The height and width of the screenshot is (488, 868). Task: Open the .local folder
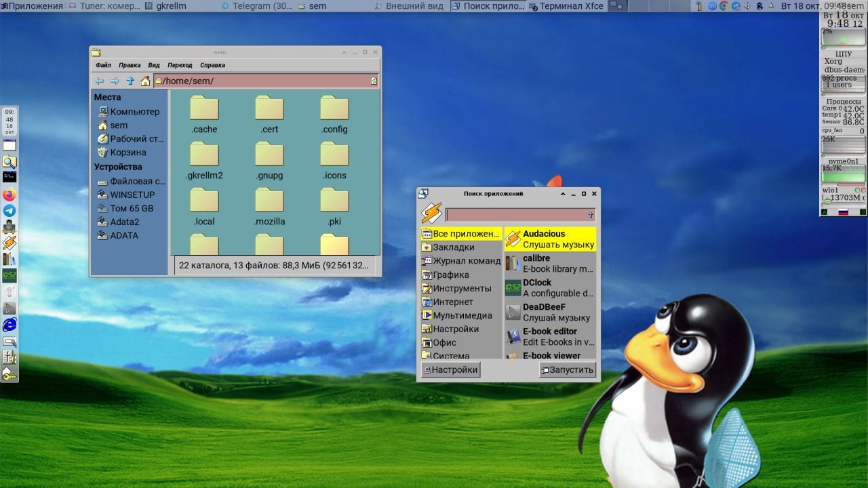point(204,207)
